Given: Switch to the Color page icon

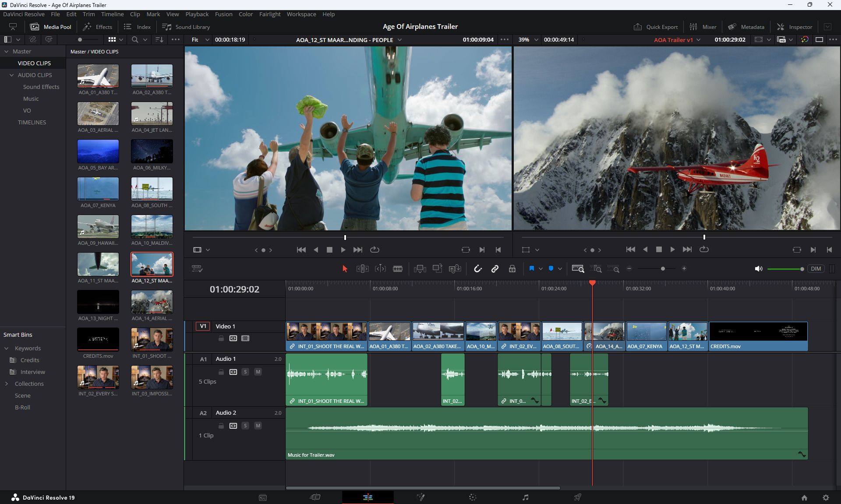Looking at the screenshot, I should coord(473,497).
